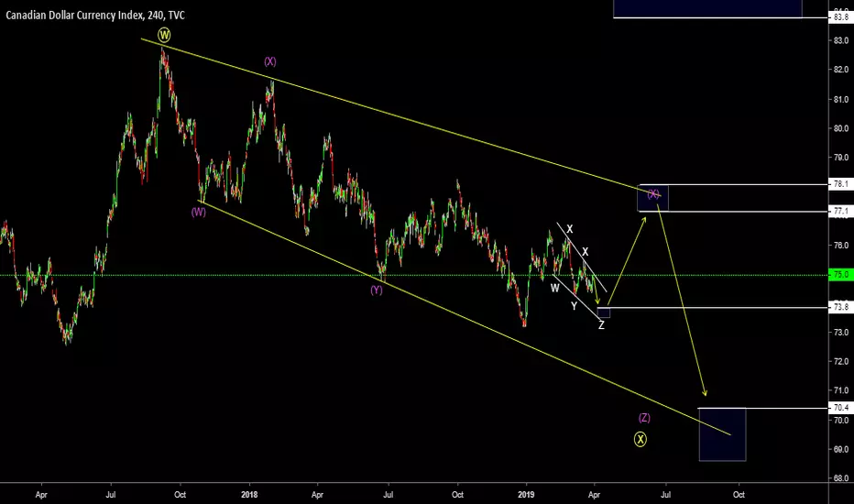Click the 76.0 price axis value
Image resolution: width=854 pixels, height=504 pixels.
840,246
